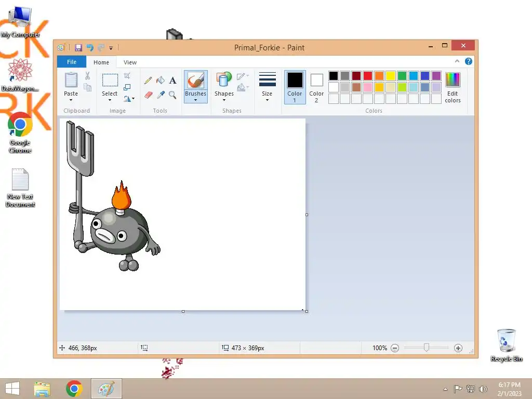
Task: Click the canvas bottom-right resize handle
Action: tap(307, 311)
